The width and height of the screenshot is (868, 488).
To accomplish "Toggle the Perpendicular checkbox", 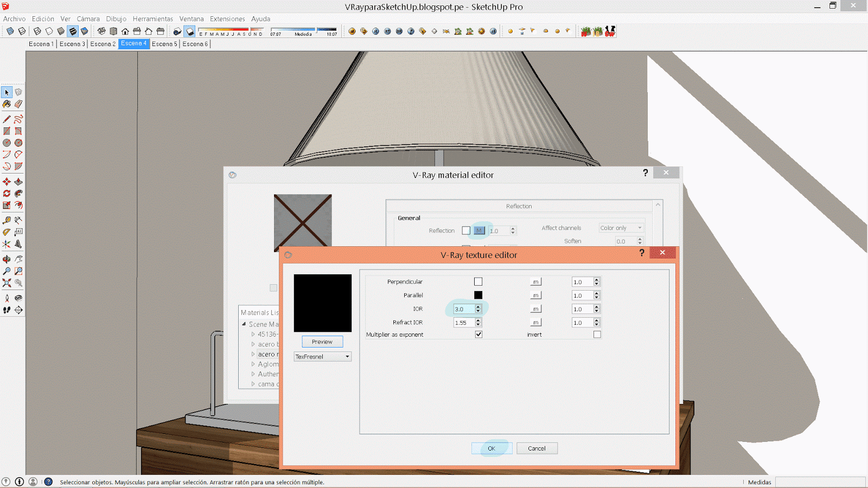I will click(478, 281).
